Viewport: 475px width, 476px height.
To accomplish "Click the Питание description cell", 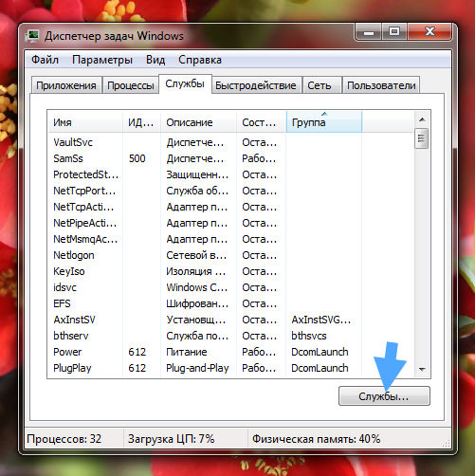I will point(187,352).
